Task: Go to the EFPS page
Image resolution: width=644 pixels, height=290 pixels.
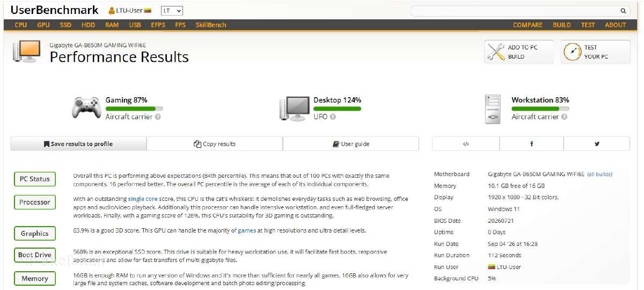Action: [158, 25]
